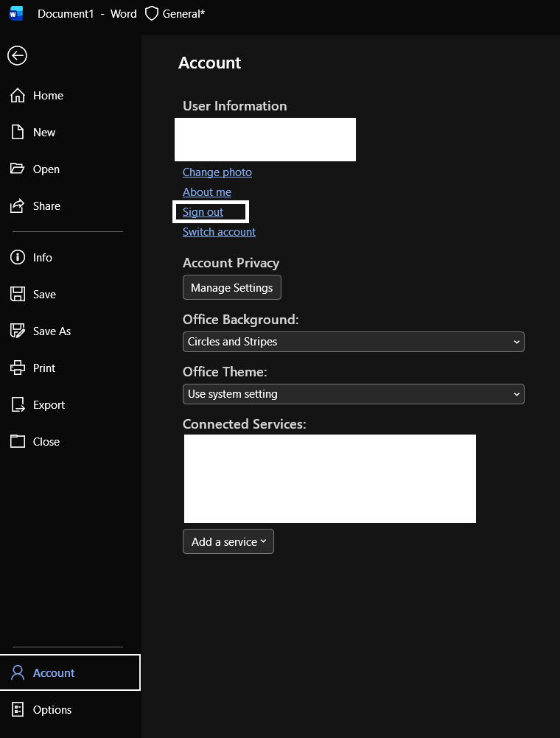
Task: Open the Print page
Action: [70, 368]
